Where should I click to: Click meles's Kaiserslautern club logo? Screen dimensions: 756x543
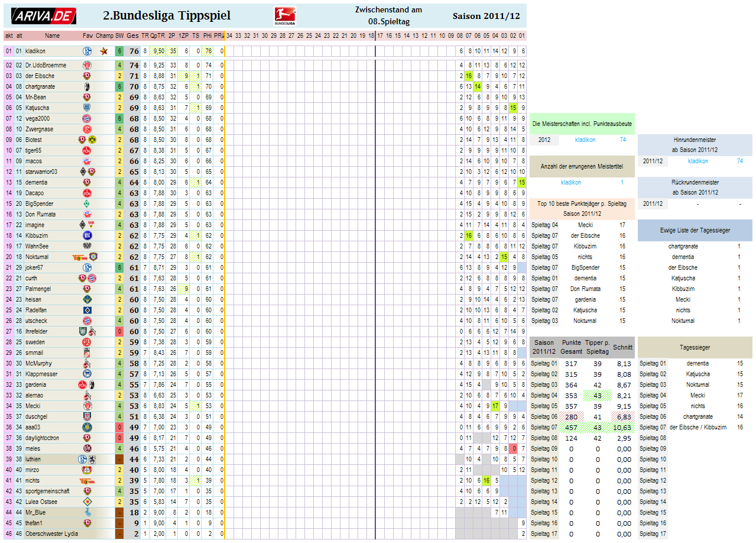coord(87,449)
